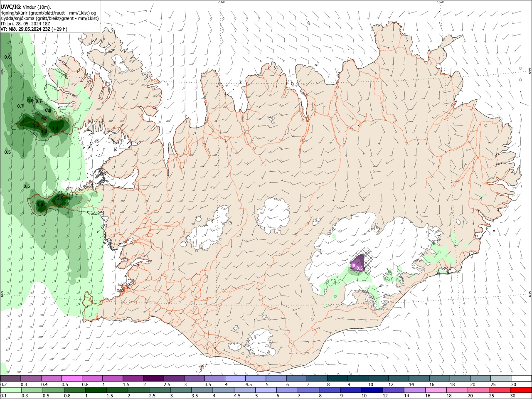
Task: Click the white Hofsjökull glacier shape
Action: pos(273,215)
